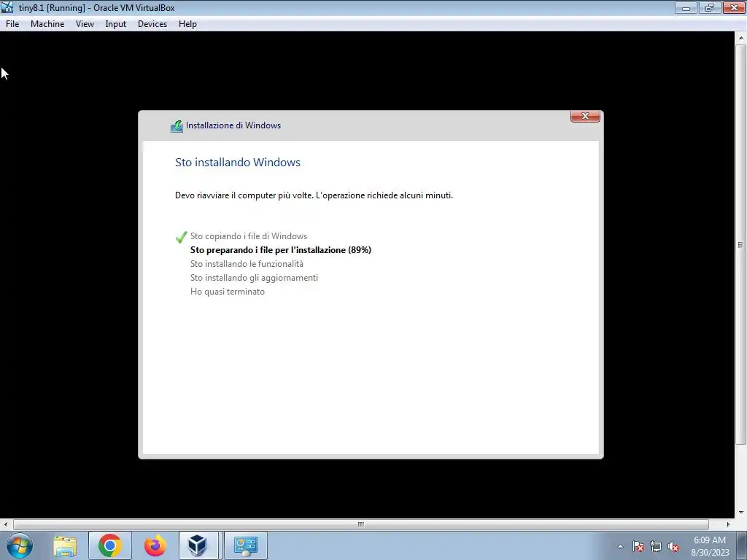The height and width of the screenshot is (560, 747).
Task: Open the Devices menu
Action: coord(152,24)
